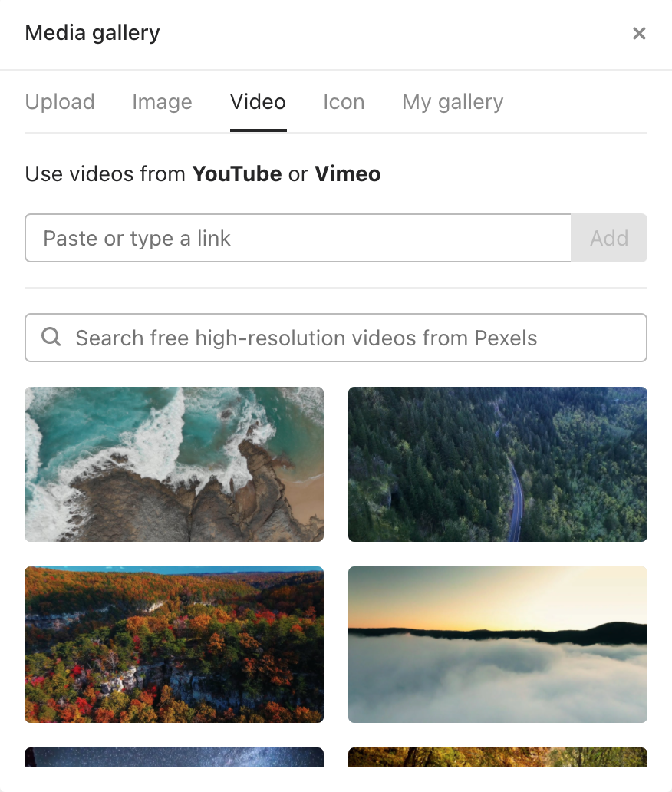This screenshot has height=792, width=672.
Task: Open the My gallery tab
Action: 453,102
